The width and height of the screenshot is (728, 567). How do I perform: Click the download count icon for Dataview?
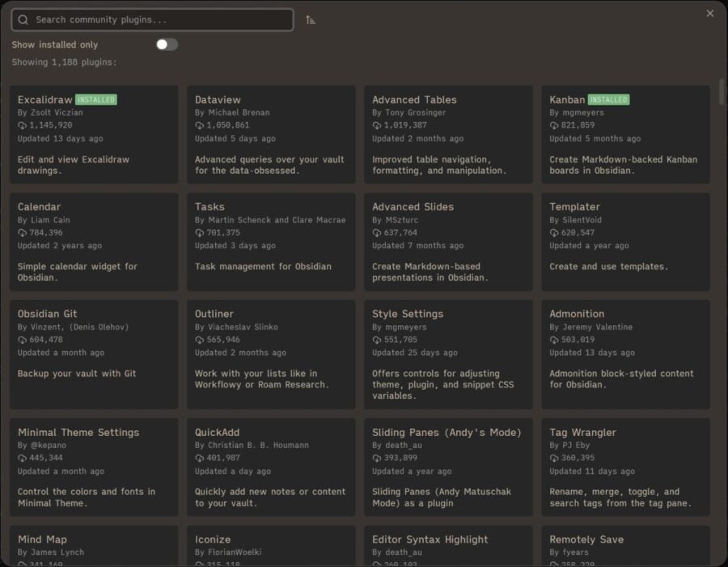(x=199, y=125)
